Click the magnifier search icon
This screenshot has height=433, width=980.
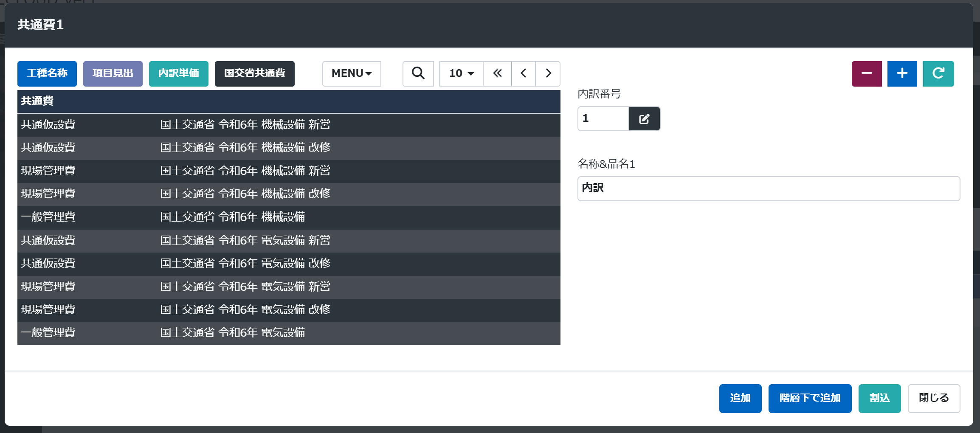point(418,73)
